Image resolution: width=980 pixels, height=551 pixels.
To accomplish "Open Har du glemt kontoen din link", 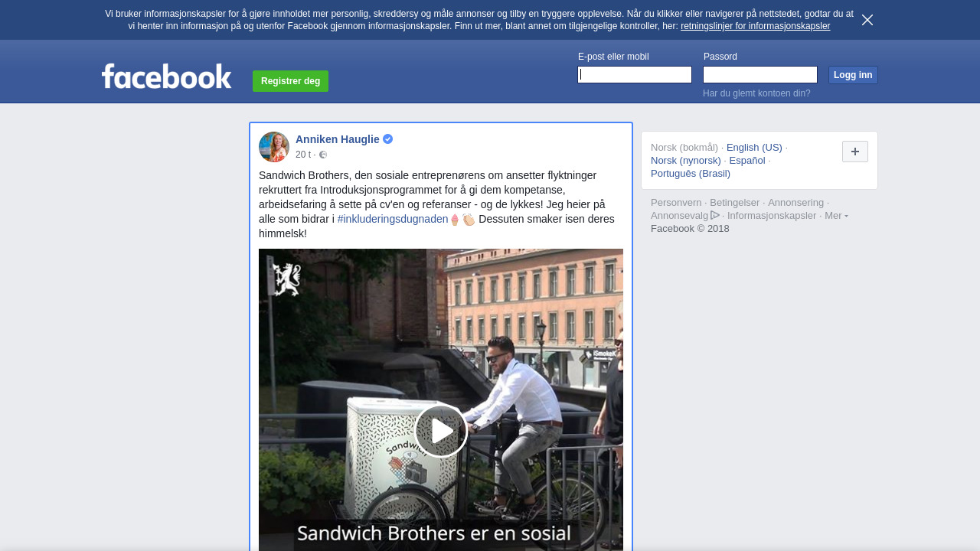I will 756,93.
